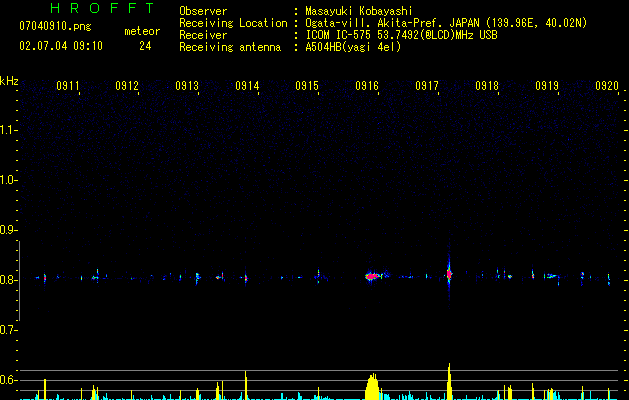Click the kHz axis unit label
The image size is (629, 400).
click(x=9, y=81)
